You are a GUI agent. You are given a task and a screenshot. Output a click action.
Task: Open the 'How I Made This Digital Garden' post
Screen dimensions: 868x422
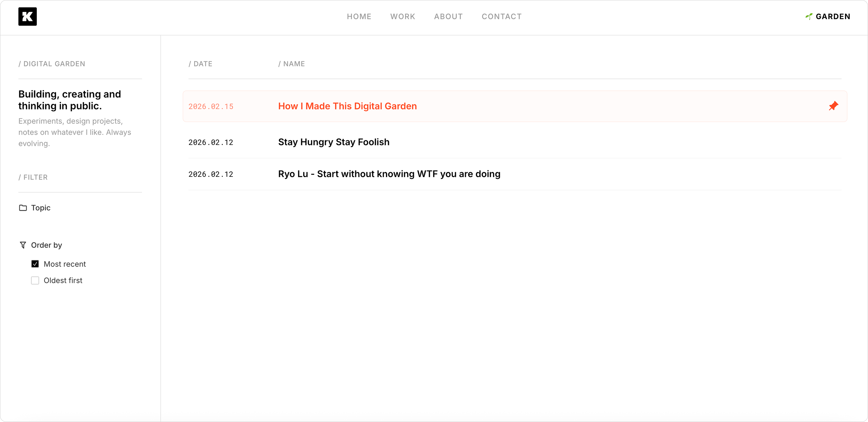[347, 106]
